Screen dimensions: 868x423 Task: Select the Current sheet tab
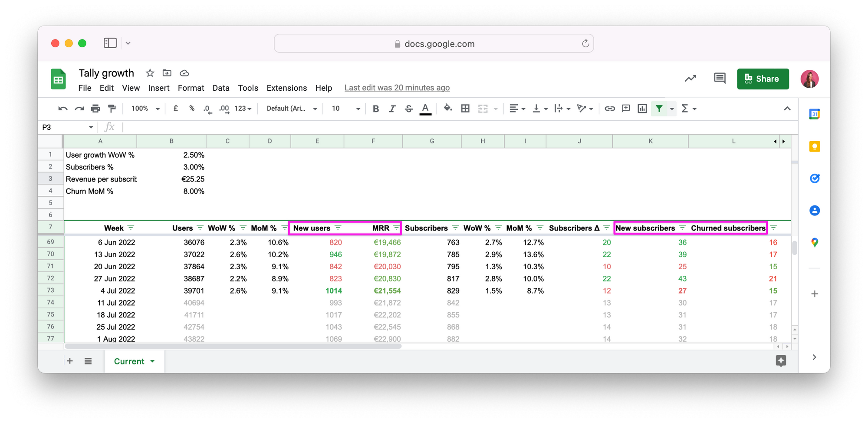[134, 361]
